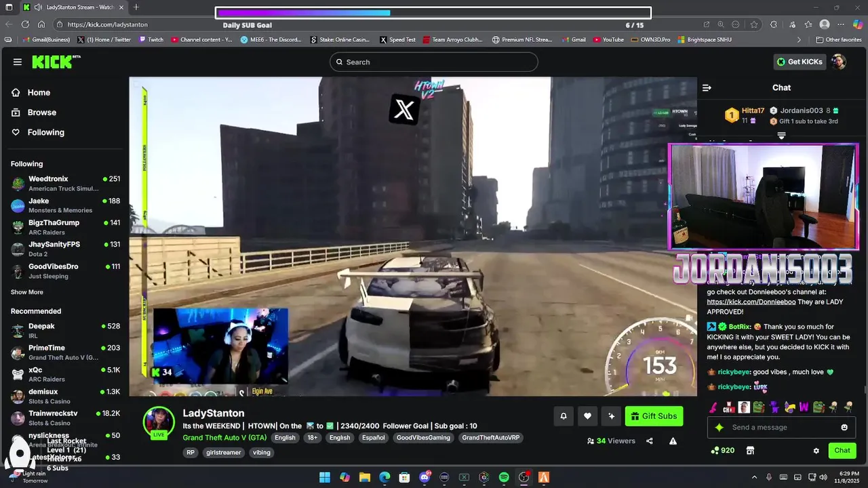Click the X (Twitter) overlay icon on the video
Screen dimensions: 868x488
403,109
